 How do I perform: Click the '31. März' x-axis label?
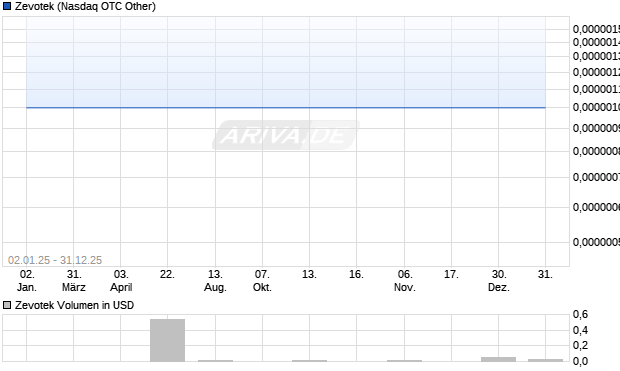[74, 280]
